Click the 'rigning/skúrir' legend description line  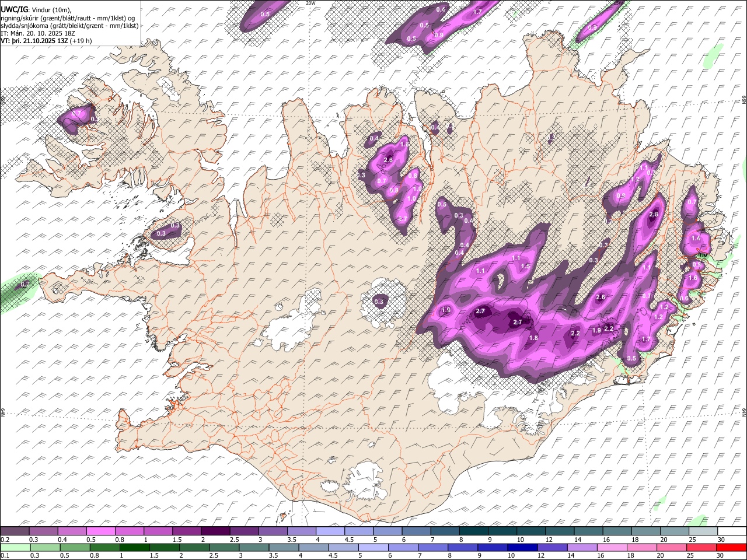point(67,17)
